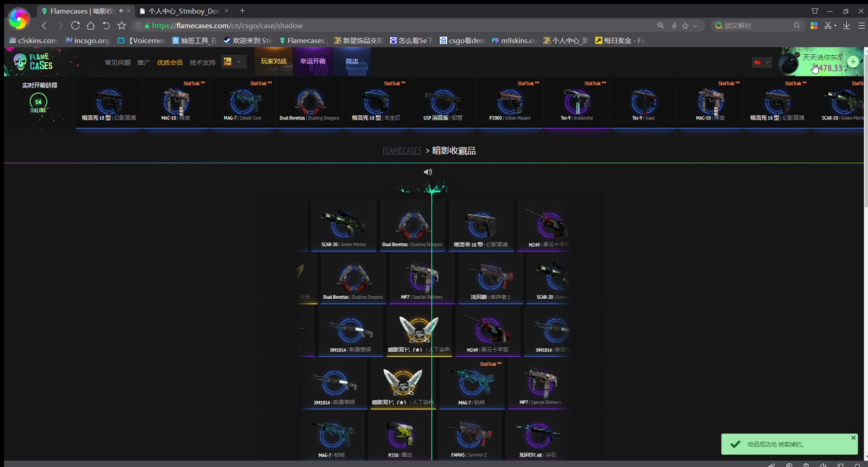The width and height of the screenshot is (868, 467).
Task: Click the page scrollbar up arrow
Action: 866,50
